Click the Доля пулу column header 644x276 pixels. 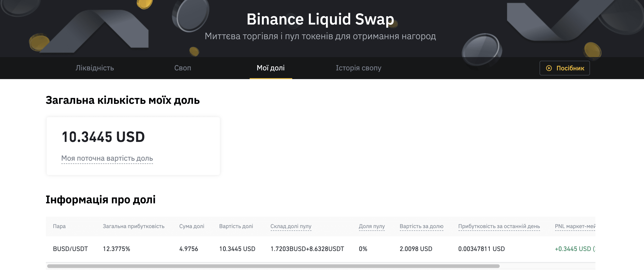(x=371, y=226)
